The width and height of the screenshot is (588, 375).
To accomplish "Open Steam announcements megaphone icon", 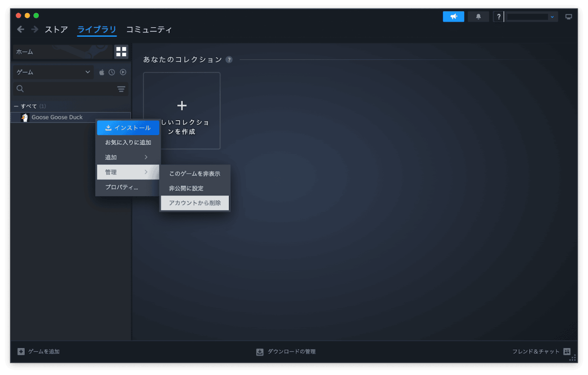I will pyautogui.click(x=453, y=16).
